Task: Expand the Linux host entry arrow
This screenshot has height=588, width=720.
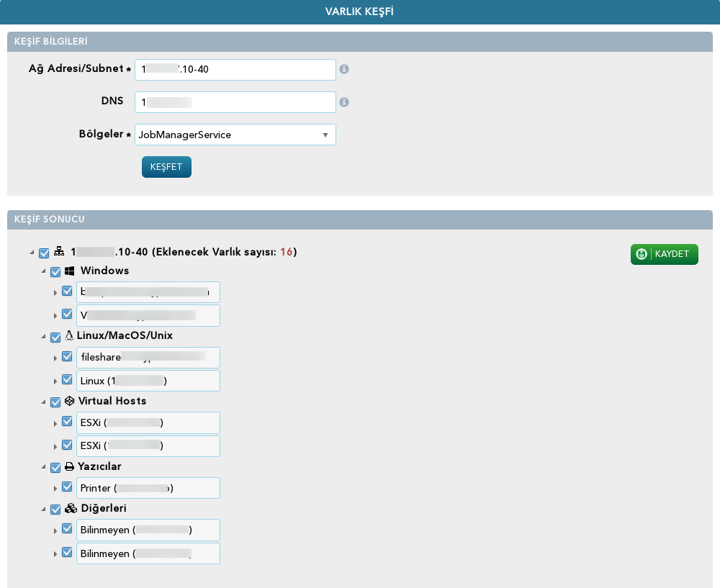Action: 55,381
